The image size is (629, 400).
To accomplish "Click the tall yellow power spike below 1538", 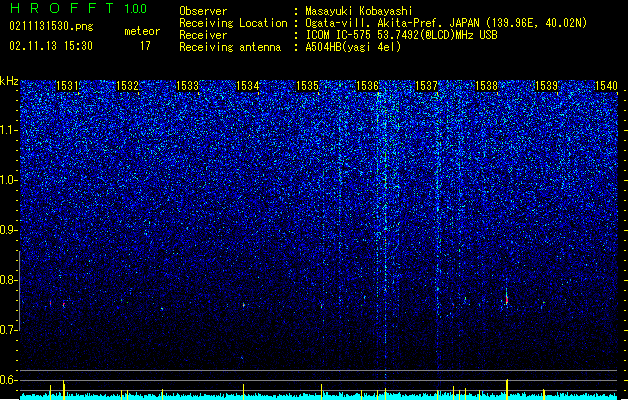I will [507, 389].
